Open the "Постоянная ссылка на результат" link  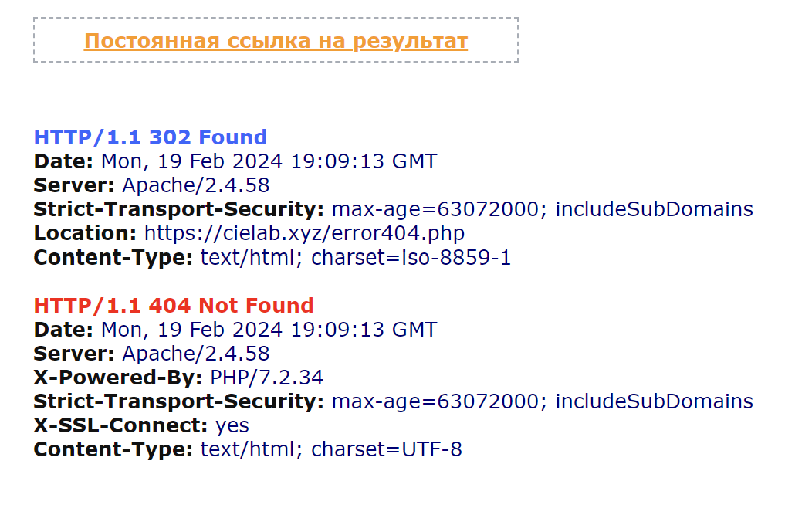276,41
